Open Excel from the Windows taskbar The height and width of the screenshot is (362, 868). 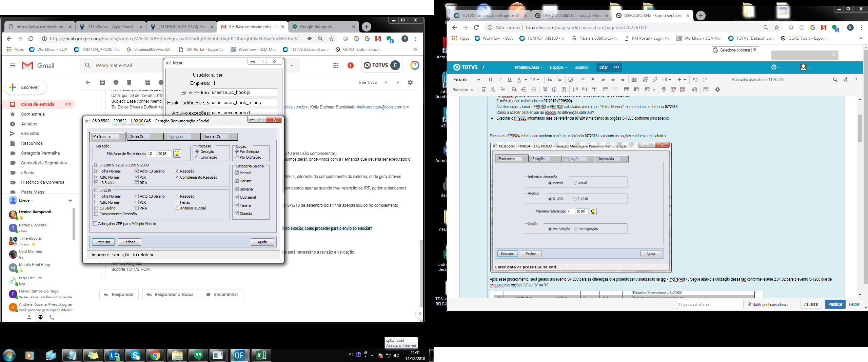coord(261,355)
